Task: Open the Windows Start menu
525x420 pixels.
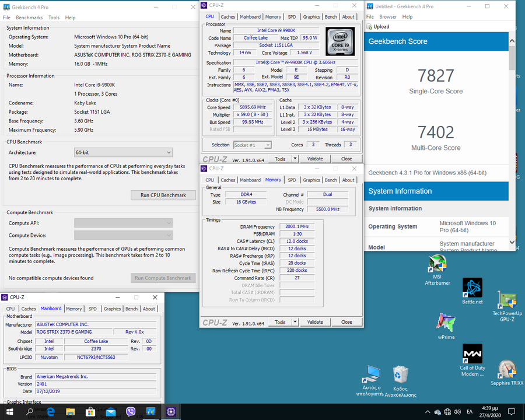Action: (9, 412)
